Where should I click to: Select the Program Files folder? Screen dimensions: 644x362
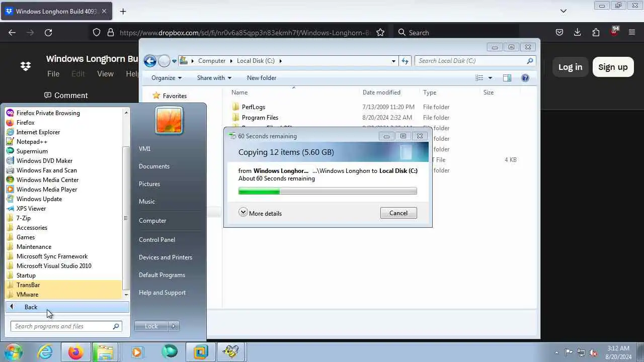pyautogui.click(x=260, y=118)
